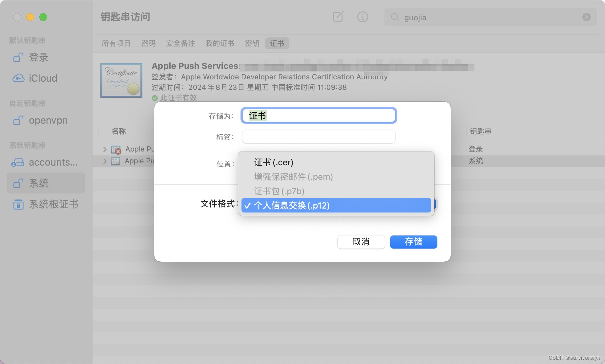This screenshot has width=605, height=364.
Task: Focus the 标签 tags field
Action: coord(319,136)
